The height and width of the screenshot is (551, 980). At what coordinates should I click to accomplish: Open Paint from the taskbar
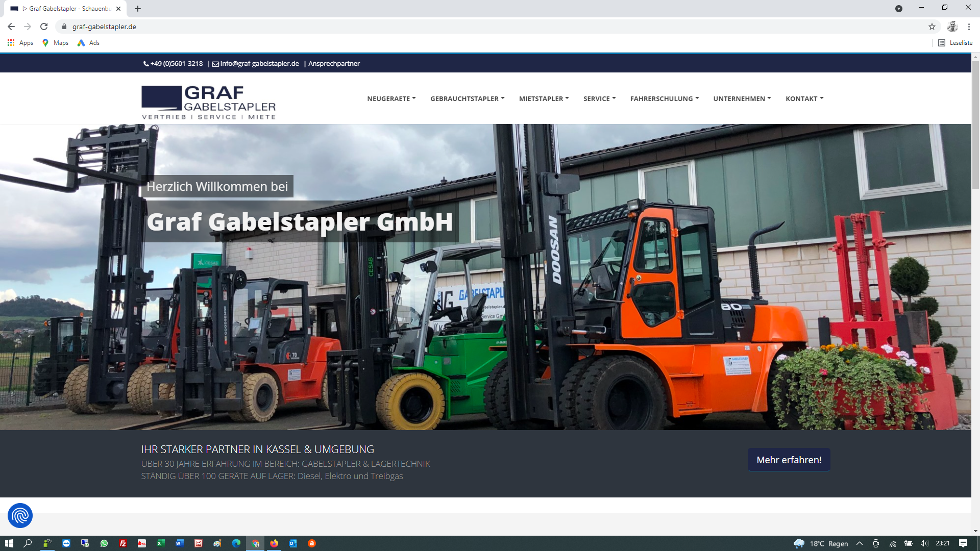point(217,543)
